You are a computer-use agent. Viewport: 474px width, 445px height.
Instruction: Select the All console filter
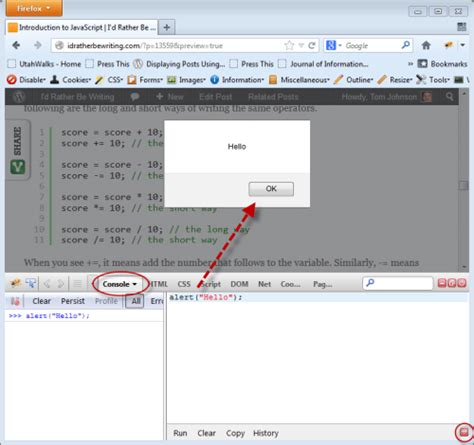coord(135,301)
